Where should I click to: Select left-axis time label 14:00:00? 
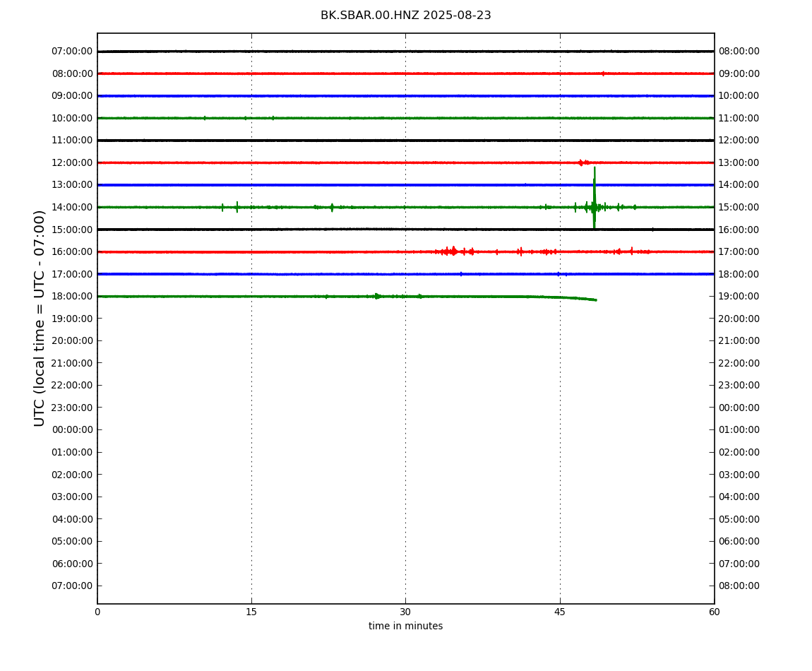(x=73, y=207)
